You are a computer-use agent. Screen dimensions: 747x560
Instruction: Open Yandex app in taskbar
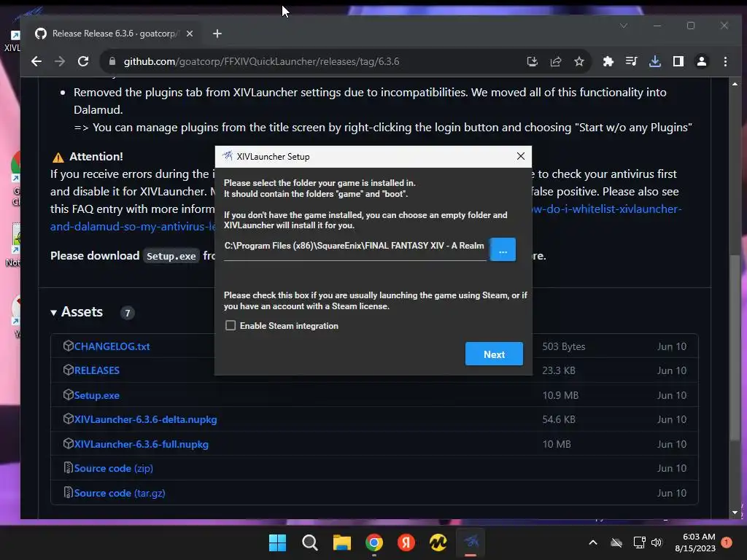[x=406, y=542]
